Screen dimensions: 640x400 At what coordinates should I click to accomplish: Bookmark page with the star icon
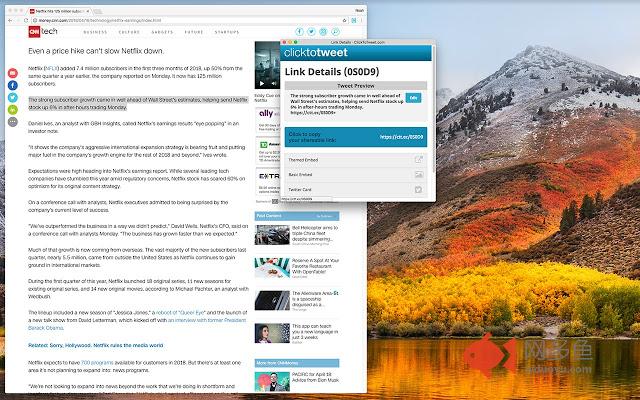point(344,20)
